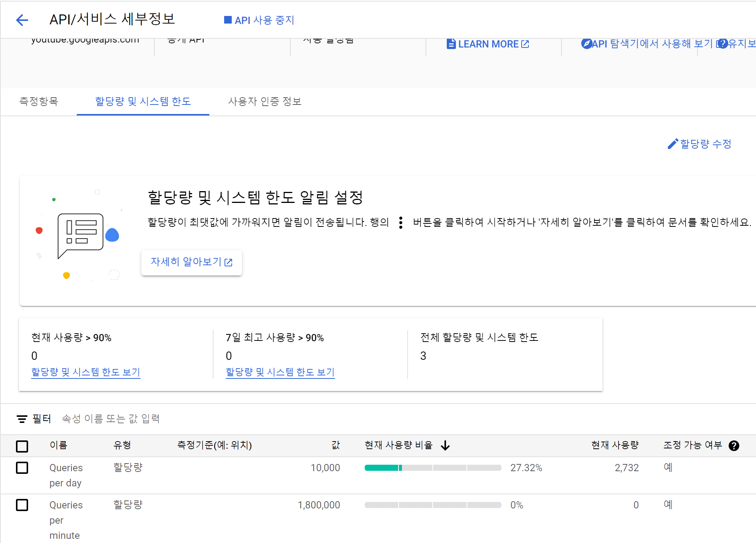Screen dimensions: 756x543
Task: Sort by the 현재 사용량 column header
Action: point(615,445)
